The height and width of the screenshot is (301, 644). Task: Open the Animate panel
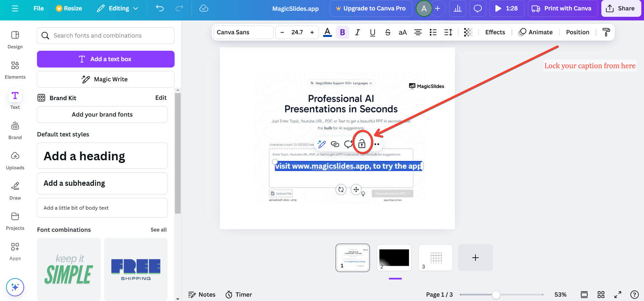coord(536,32)
